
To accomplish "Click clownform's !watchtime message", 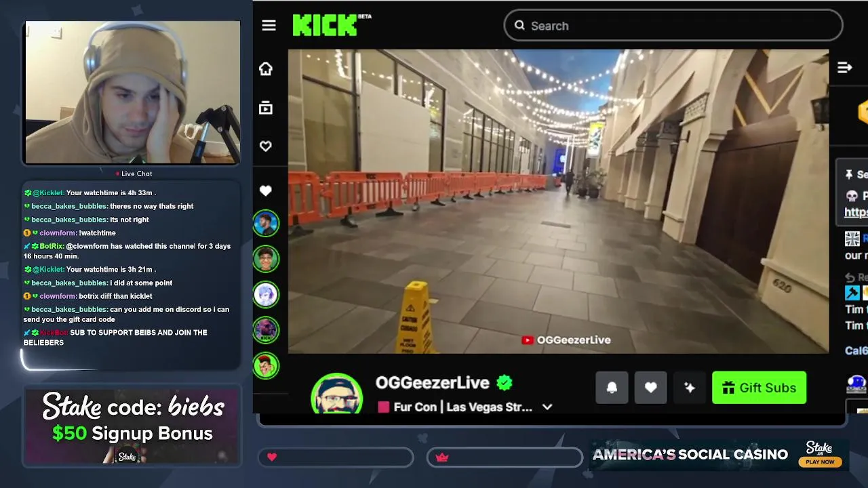I will coord(98,233).
